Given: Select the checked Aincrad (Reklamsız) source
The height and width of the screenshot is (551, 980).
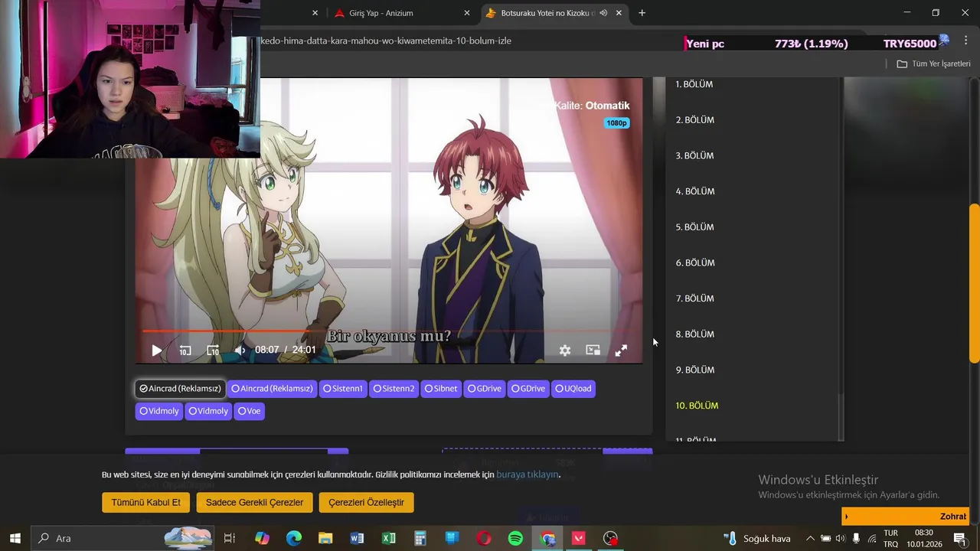Looking at the screenshot, I should (180, 389).
